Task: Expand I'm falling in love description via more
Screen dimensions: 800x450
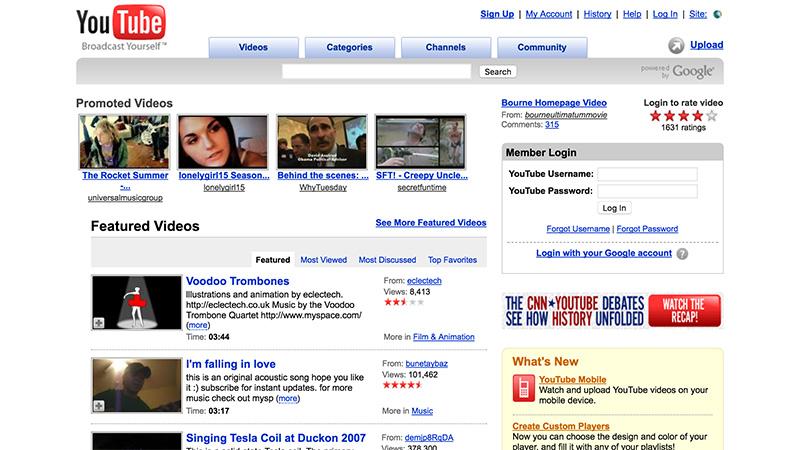Action: (x=288, y=398)
